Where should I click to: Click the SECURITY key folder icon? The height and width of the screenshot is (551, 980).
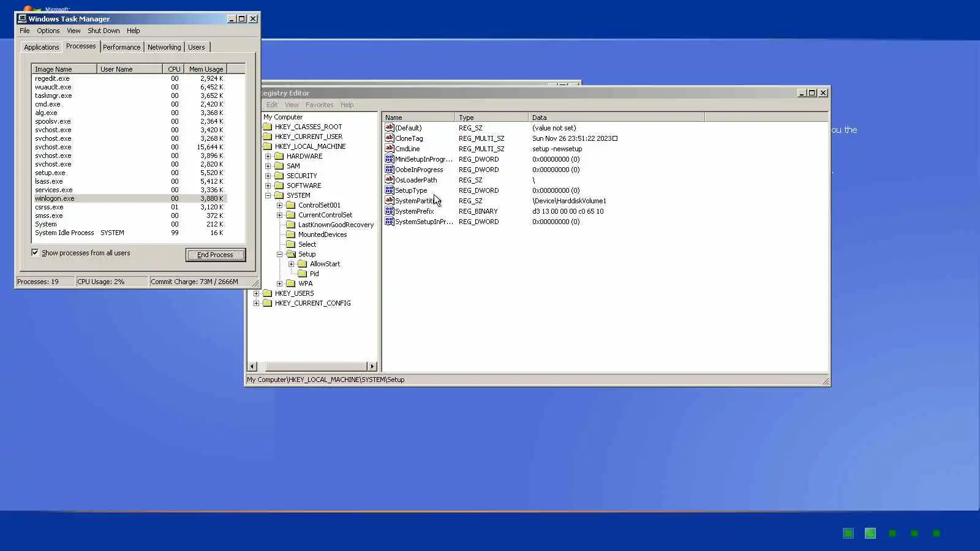tap(279, 176)
